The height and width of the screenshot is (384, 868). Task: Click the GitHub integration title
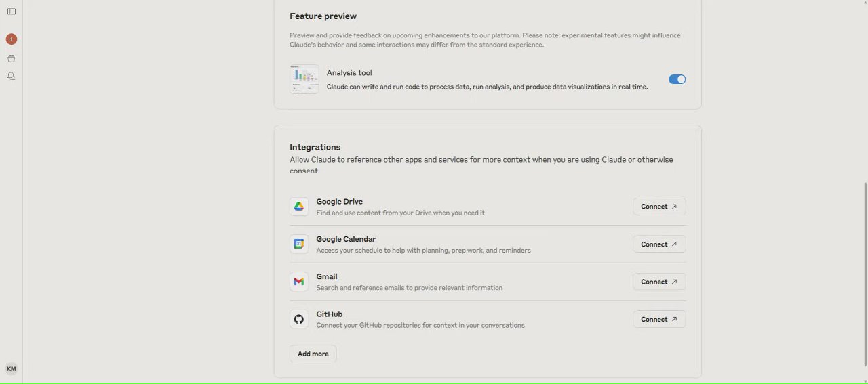click(x=329, y=314)
